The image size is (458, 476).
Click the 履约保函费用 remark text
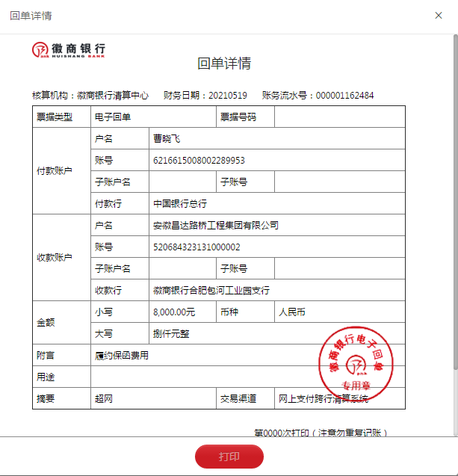point(122,356)
